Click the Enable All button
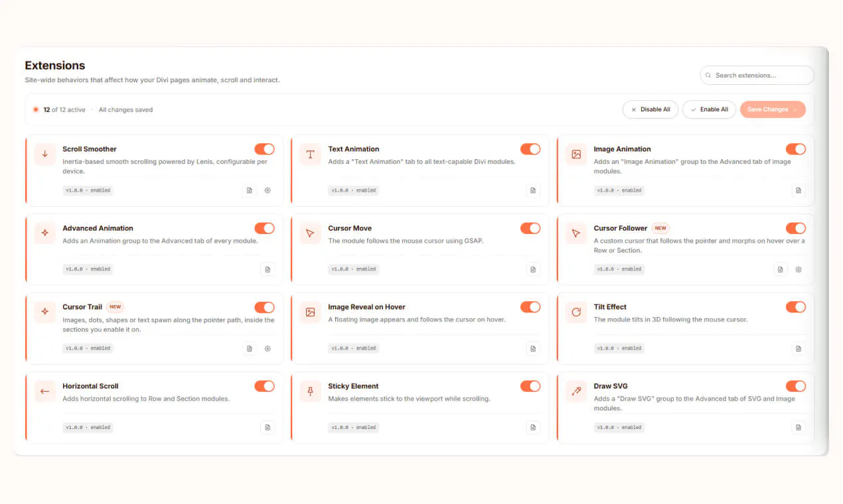Image resolution: width=843 pixels, height=504 pixels. 709,109
